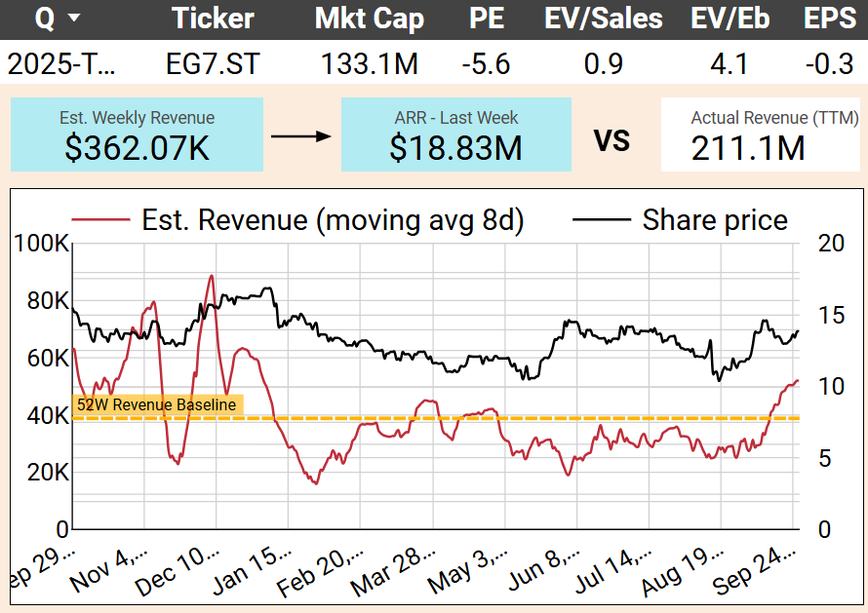Click the 0.9 EV/Sales value

604,63
